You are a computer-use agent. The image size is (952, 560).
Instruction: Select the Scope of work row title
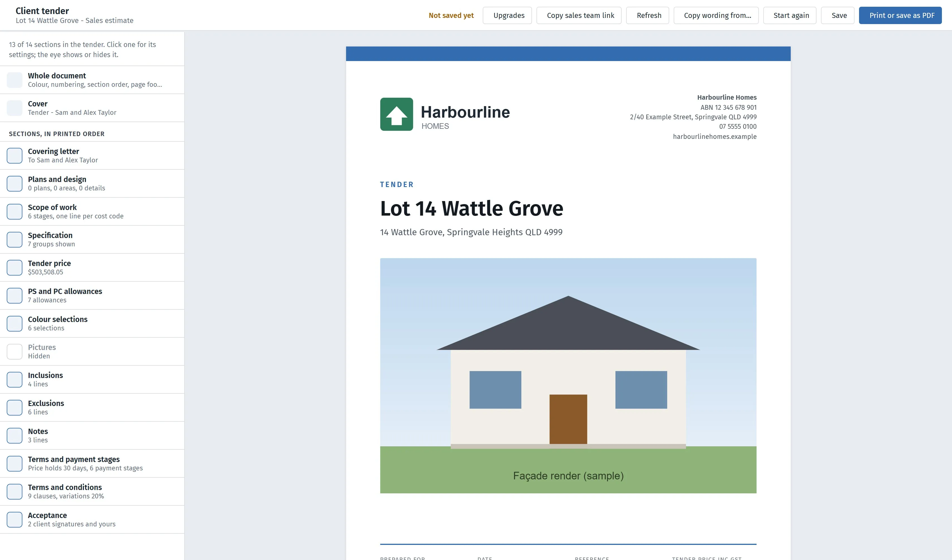click(x=52, y=207)
